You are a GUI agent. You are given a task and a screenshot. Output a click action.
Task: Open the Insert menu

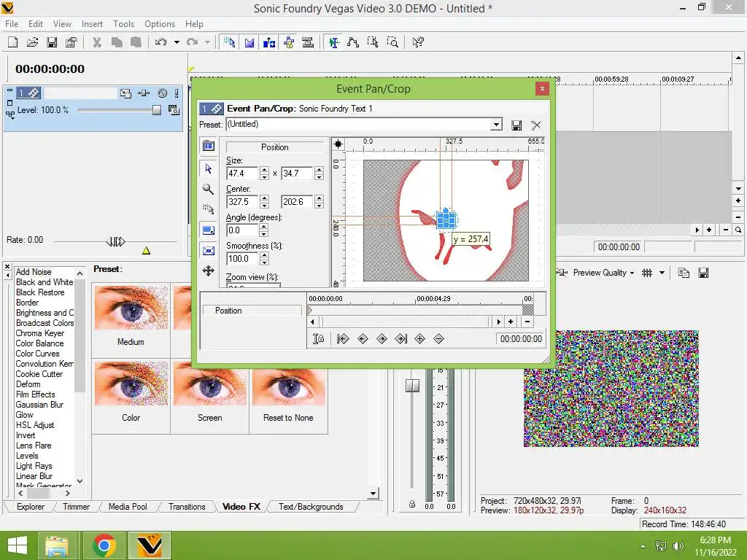(92, 24)
